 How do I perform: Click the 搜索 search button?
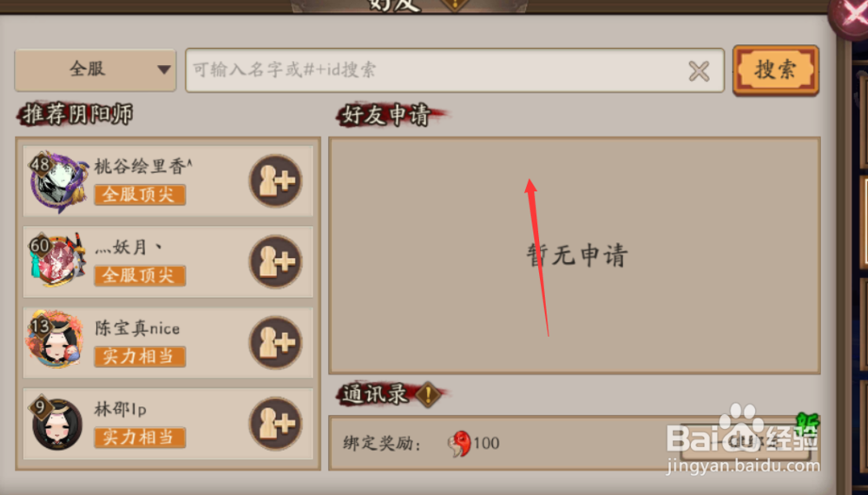point(775,69)
